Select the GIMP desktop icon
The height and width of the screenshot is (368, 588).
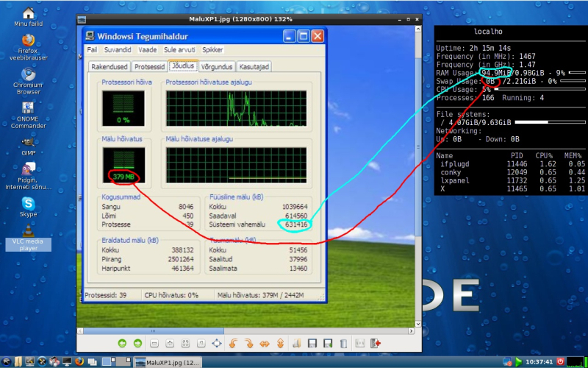point(29,146)
